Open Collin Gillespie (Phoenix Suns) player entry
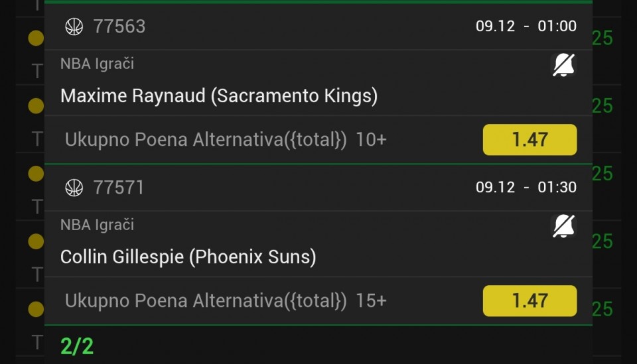The height and width of the screenshot is (364, 637). tap(188, 257)
